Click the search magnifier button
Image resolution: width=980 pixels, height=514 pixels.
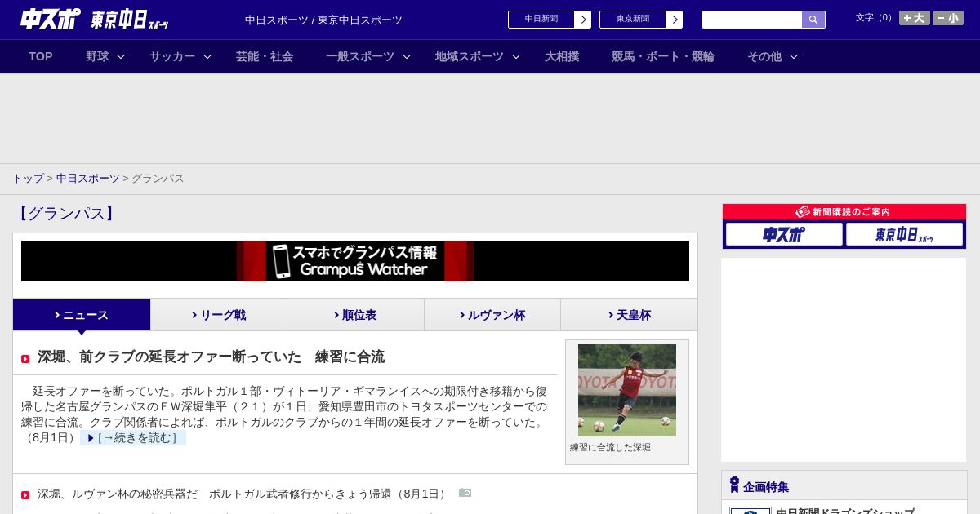coord(813,20)
